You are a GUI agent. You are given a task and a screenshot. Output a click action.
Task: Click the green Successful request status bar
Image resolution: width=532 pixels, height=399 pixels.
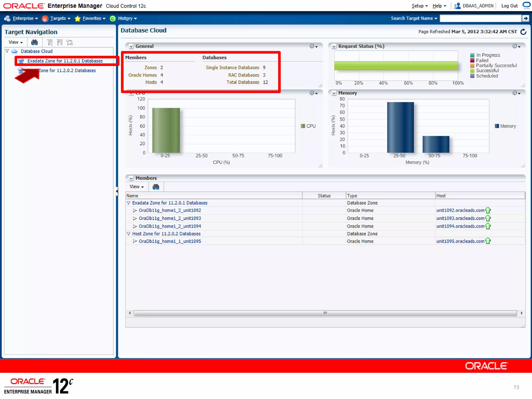pyautogui.click(x=396, y=66)
